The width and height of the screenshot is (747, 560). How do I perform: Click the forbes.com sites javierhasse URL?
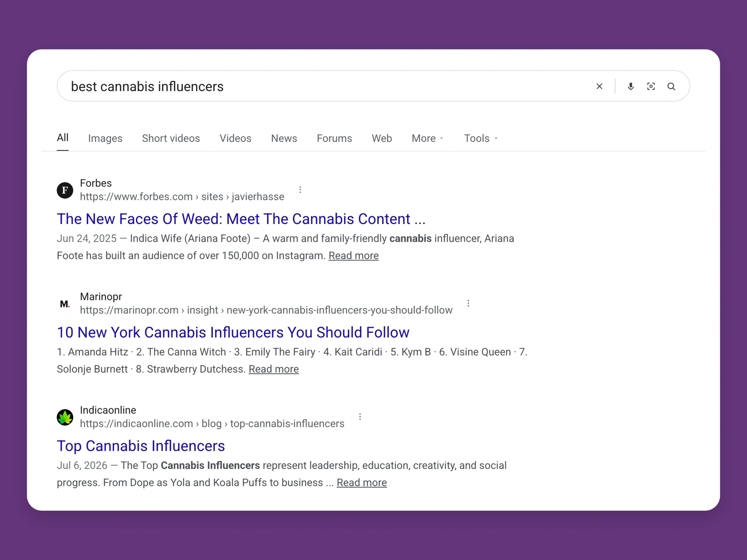pos(182,196)
